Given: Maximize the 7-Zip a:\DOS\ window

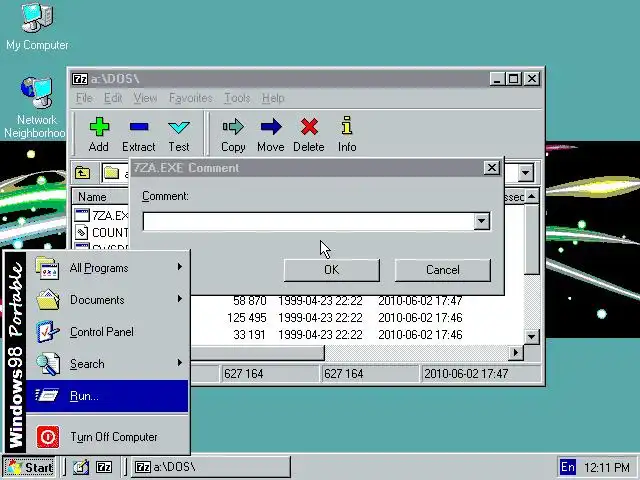Looking at the screenshot, I should [514, 78].
